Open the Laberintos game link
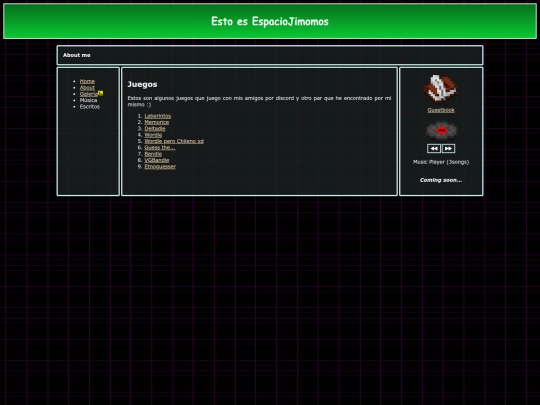The image size is (540, 405). tap(158, 116)
